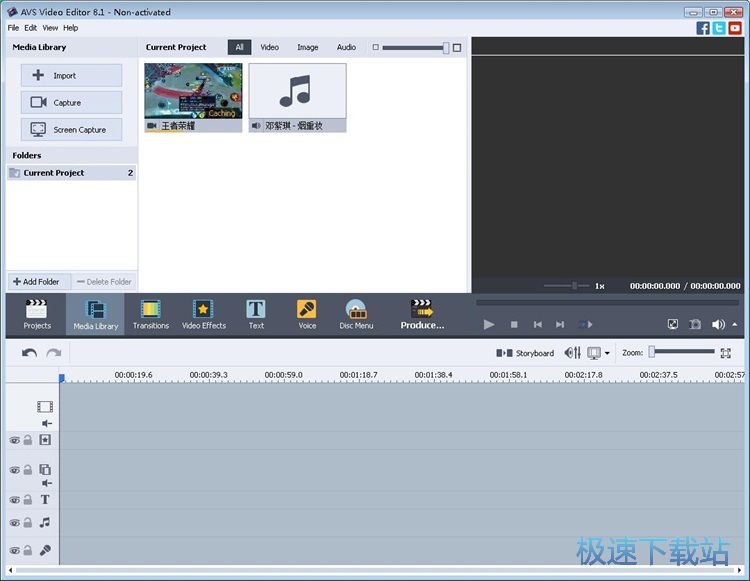Image resolution: width=750 pixels, height=581 pixels.
Task: Undo the last action
Action: [x=29, y=353]
